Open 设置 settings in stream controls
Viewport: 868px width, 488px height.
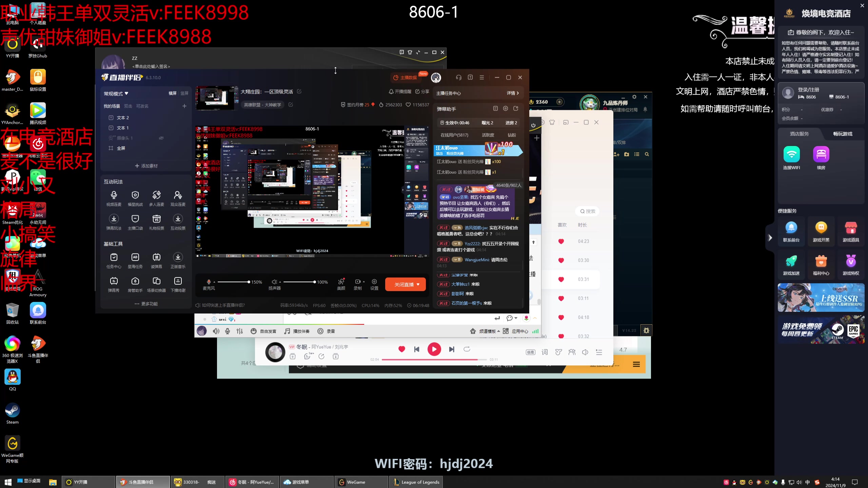(x=374, y=284)
